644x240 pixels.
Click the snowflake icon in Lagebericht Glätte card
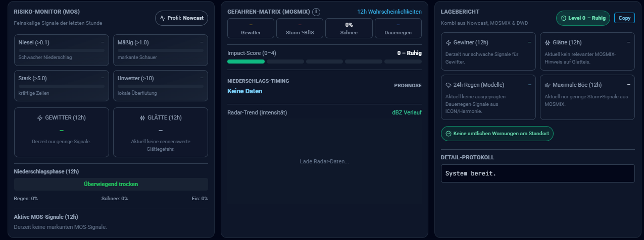547,42
